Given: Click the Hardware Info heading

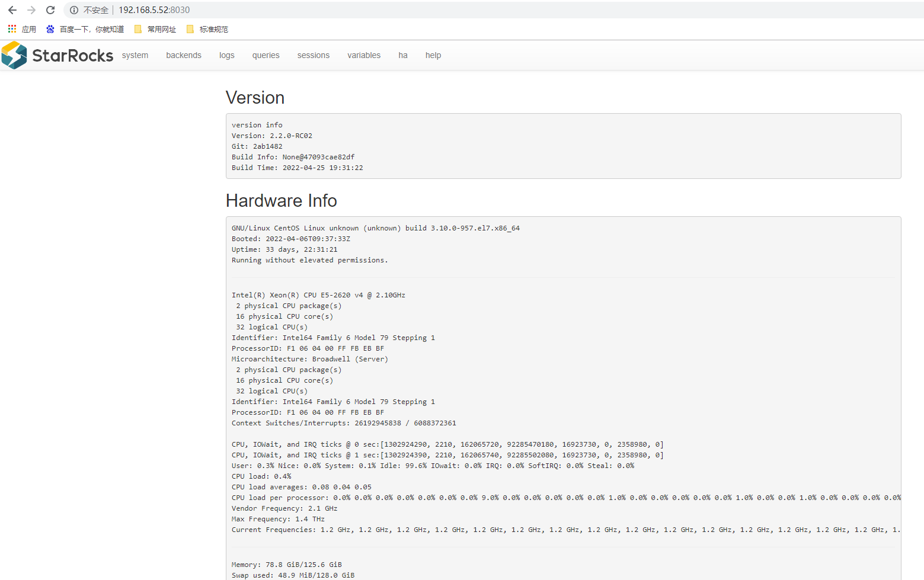Looking at the screenshot, I should (282, 201).
